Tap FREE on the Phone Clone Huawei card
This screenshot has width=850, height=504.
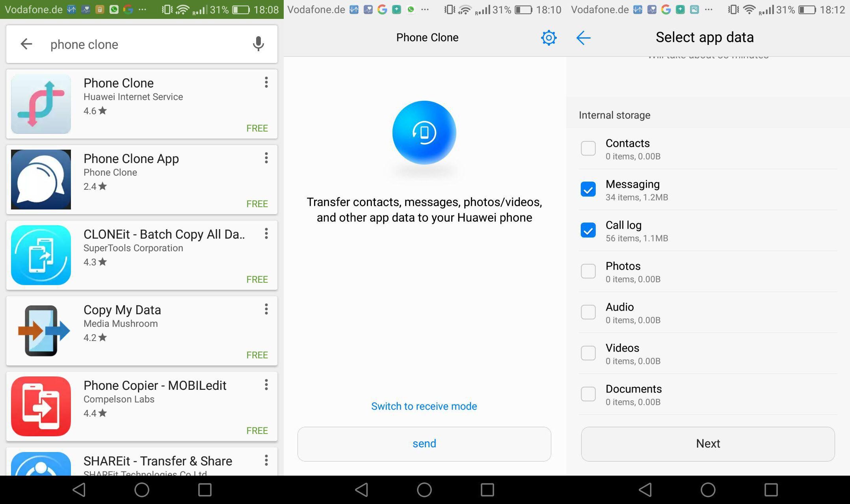257,128
